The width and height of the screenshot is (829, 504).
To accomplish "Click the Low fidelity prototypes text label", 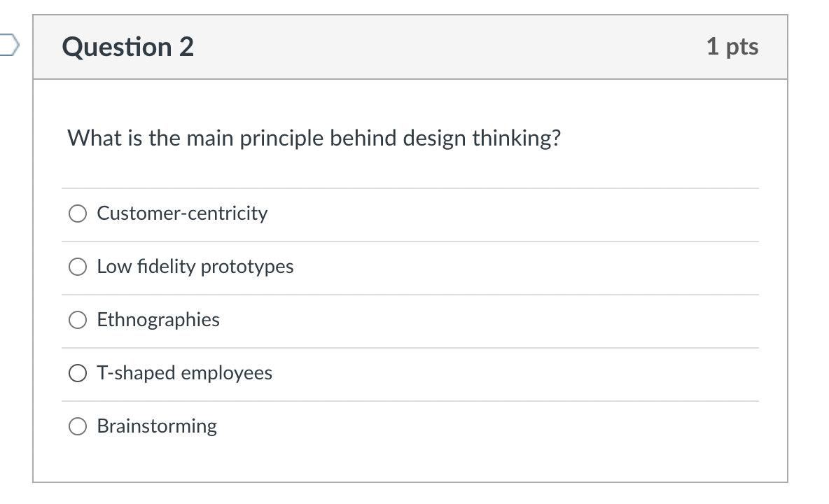I will click(195, 267).
